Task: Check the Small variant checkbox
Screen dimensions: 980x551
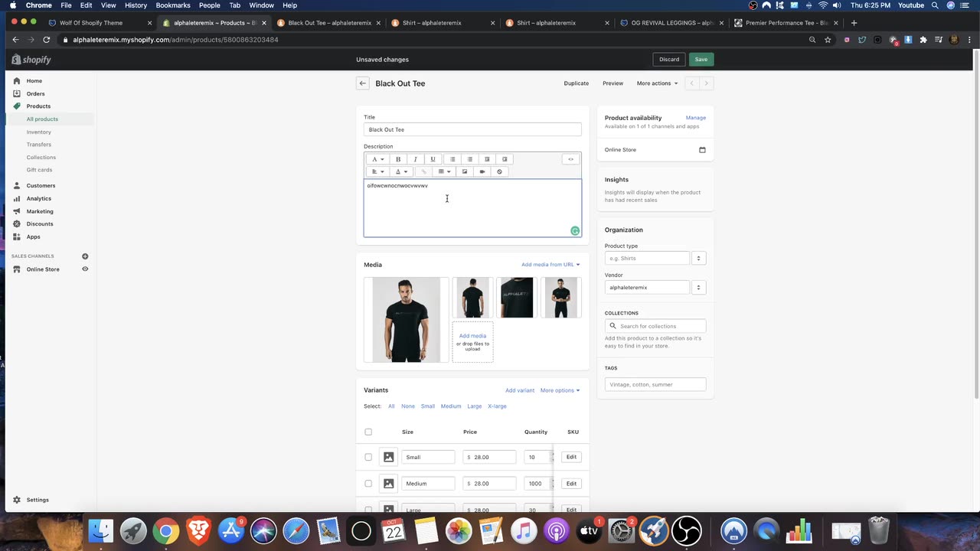Action: click(x=368, y=457)
